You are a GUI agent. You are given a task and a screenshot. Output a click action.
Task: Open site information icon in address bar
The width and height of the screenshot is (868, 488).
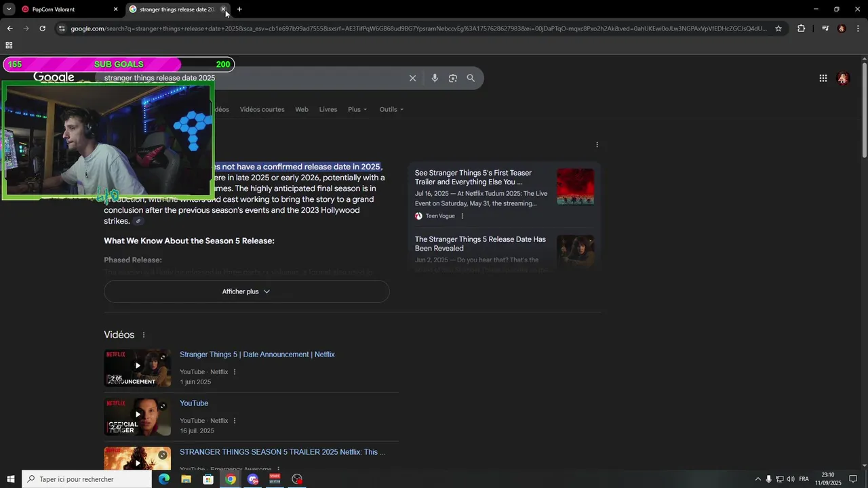[x=62, y=28]
